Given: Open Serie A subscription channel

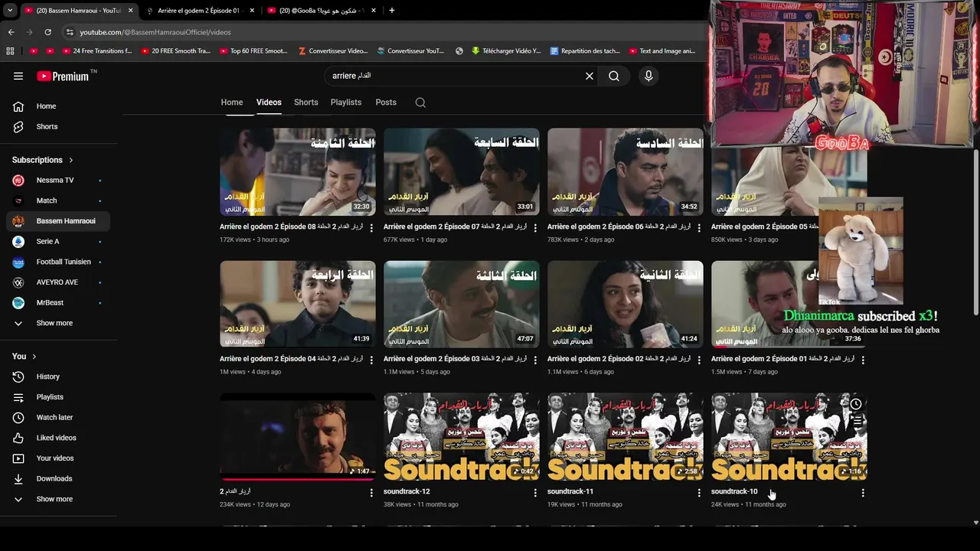Looking at the screenshot, I should (x=58, y=241).
